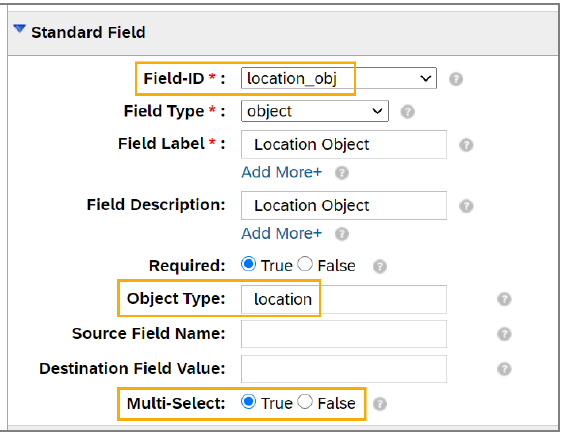Click help icon beside Field Description input

coord(466,206)
